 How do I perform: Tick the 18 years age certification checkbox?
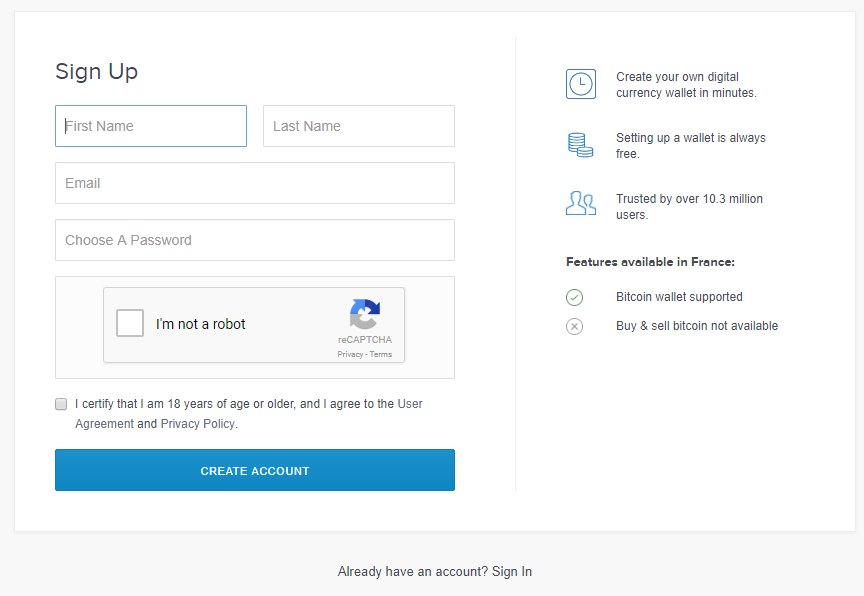[61, 404]
